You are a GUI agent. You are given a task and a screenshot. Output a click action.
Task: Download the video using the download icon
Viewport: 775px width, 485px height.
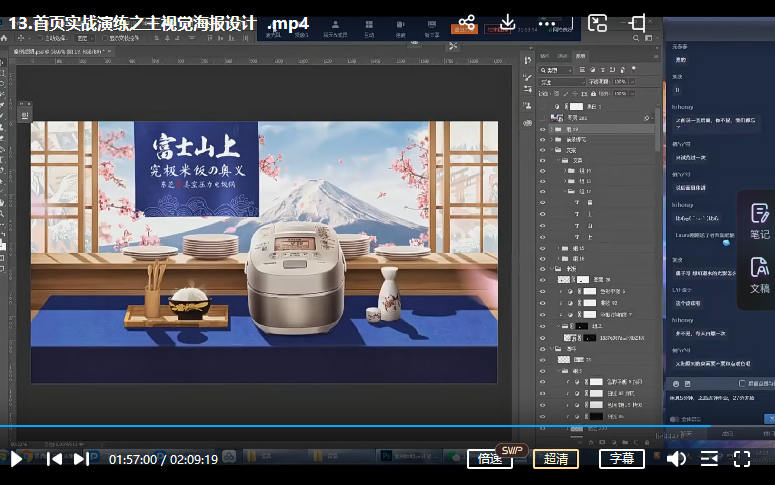click(507, 22)
